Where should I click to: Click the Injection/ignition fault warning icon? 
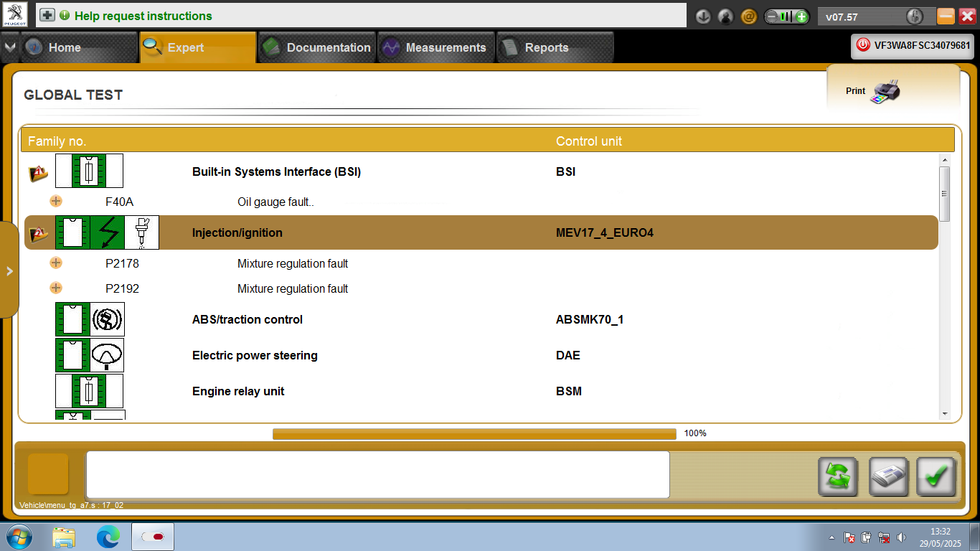coord(39,233)
